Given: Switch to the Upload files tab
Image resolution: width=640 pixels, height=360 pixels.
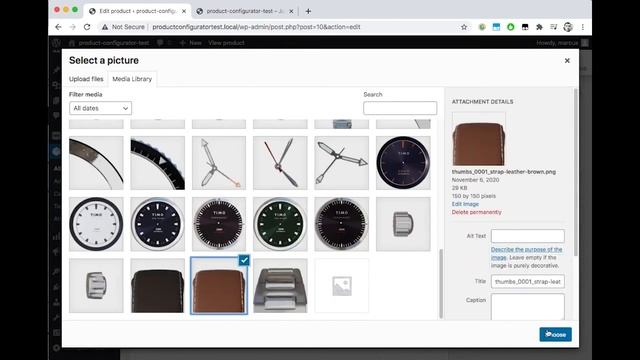Looking at the screenshot, I should click(x=86, y=79).
